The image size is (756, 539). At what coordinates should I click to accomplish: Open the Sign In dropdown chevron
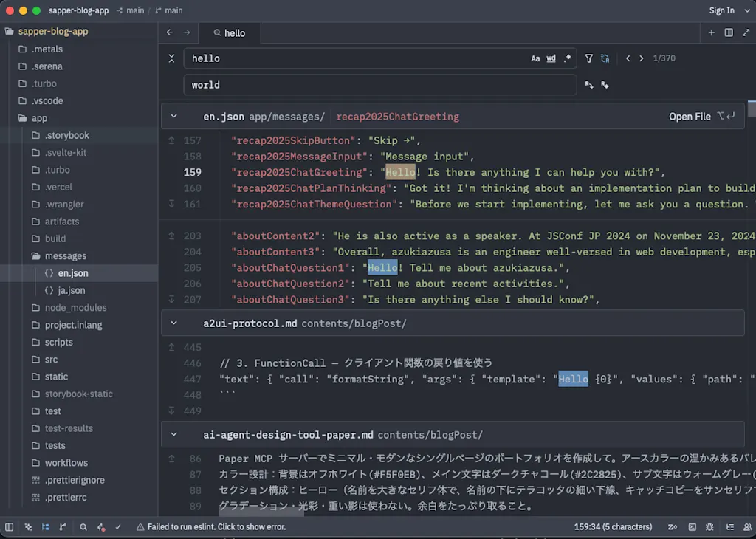pos(747,10)
